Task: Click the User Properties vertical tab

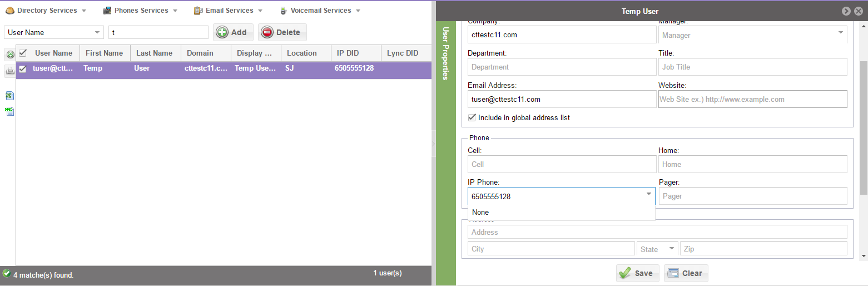Action: click(445, 53)
